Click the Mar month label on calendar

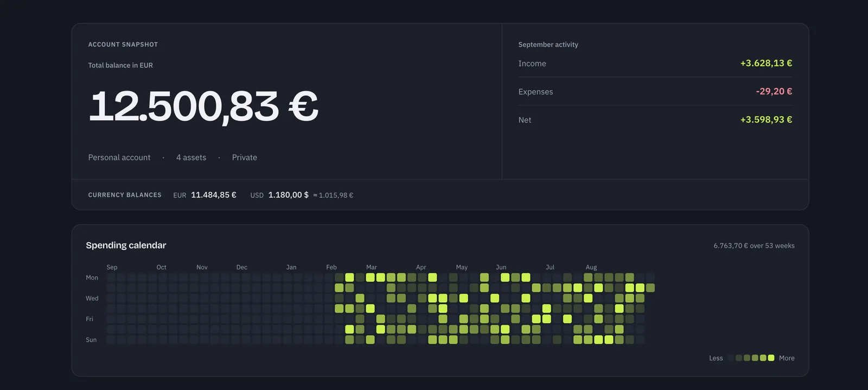point(372,267)
